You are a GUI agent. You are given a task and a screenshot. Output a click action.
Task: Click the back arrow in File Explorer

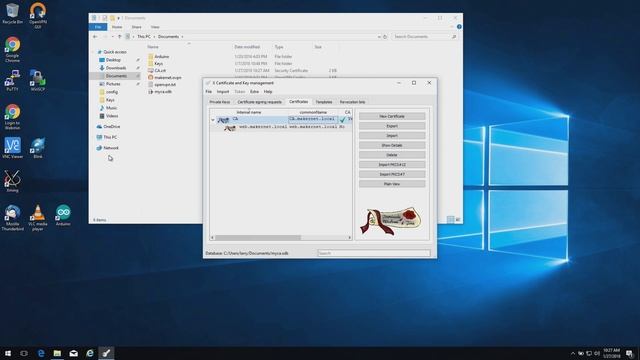[x=95, y=37]
